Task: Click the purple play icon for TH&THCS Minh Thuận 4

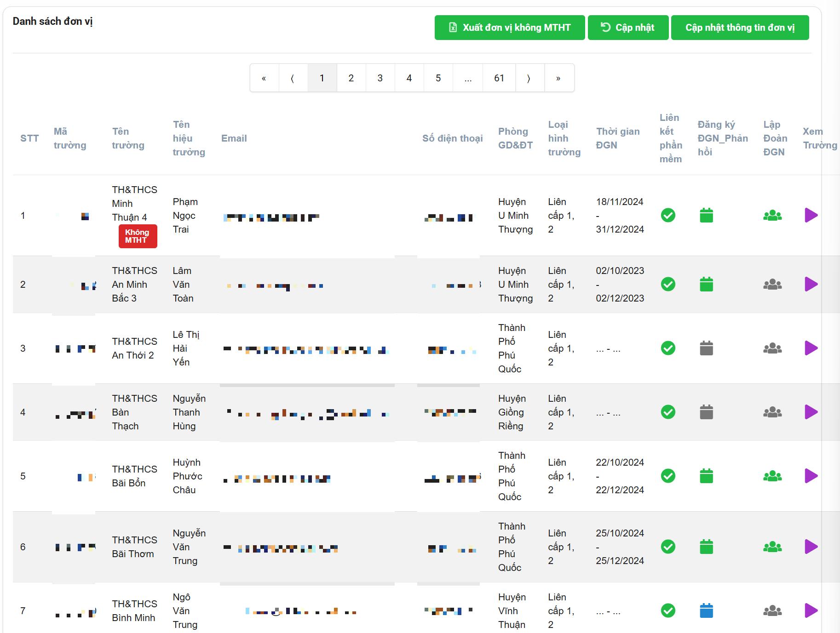Action: (811, 215)
